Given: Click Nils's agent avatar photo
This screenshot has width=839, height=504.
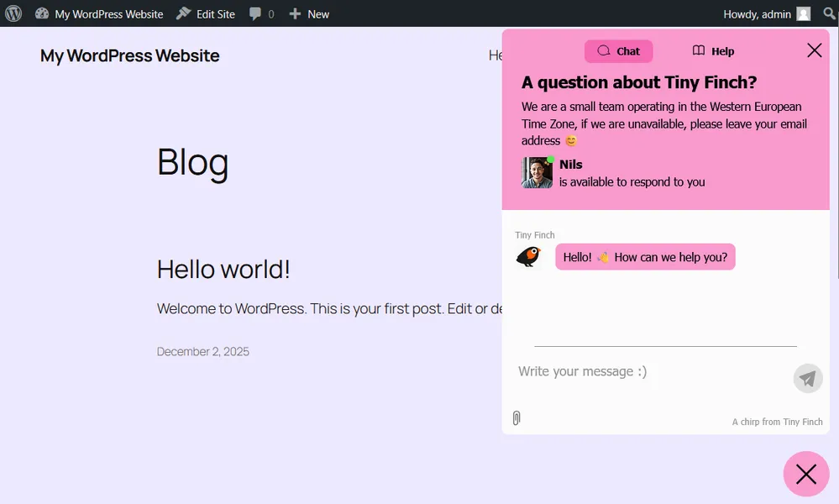Looking at the screenshot, I should pyautogui.click(x=537, y=173).
